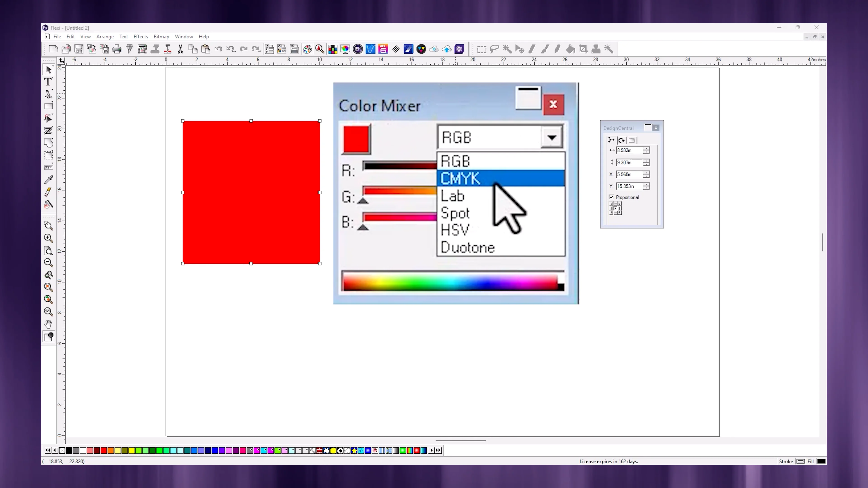Image resolution: width=868 pixels, height=488 pixels.
Task: Open the Effects menu
Action: [x=141, y=36]
